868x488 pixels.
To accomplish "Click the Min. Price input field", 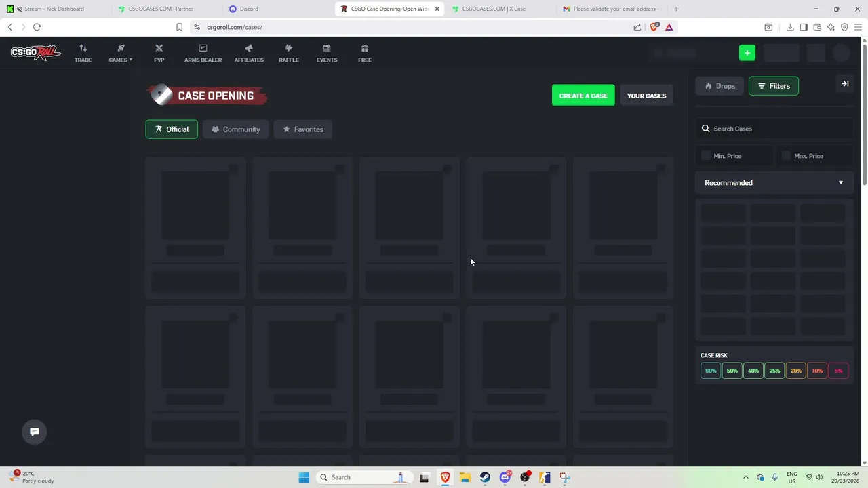I will coord(734,156).
